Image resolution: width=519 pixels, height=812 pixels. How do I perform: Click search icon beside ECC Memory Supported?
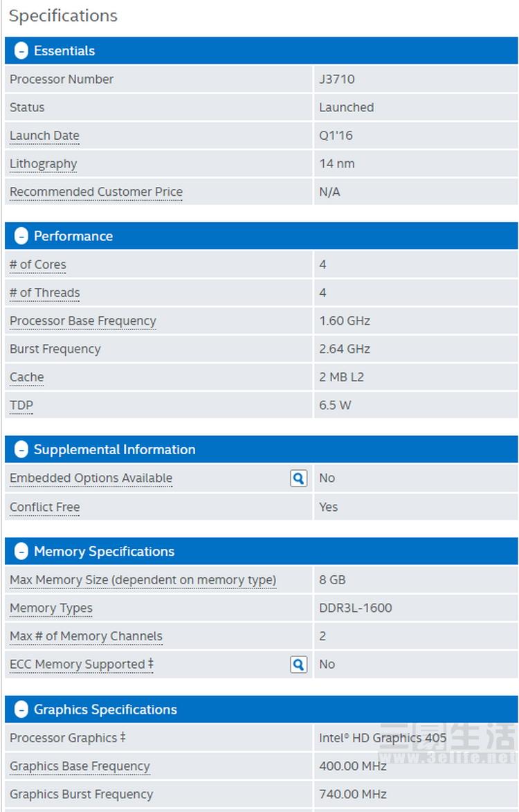[x=298, y=665]
